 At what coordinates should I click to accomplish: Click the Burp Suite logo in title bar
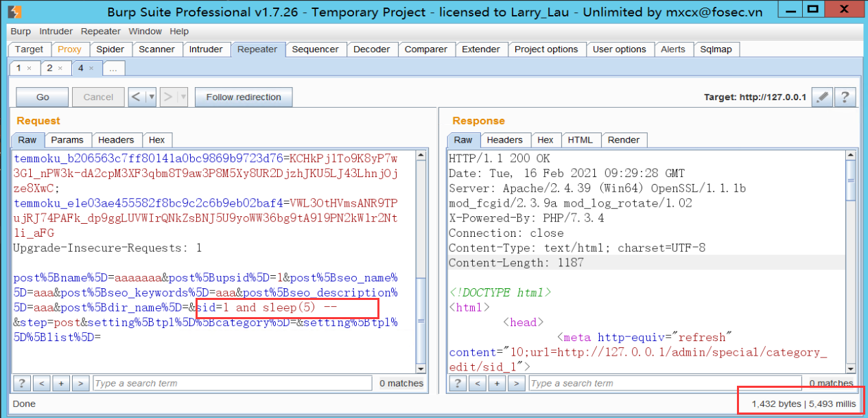point(15,11)
